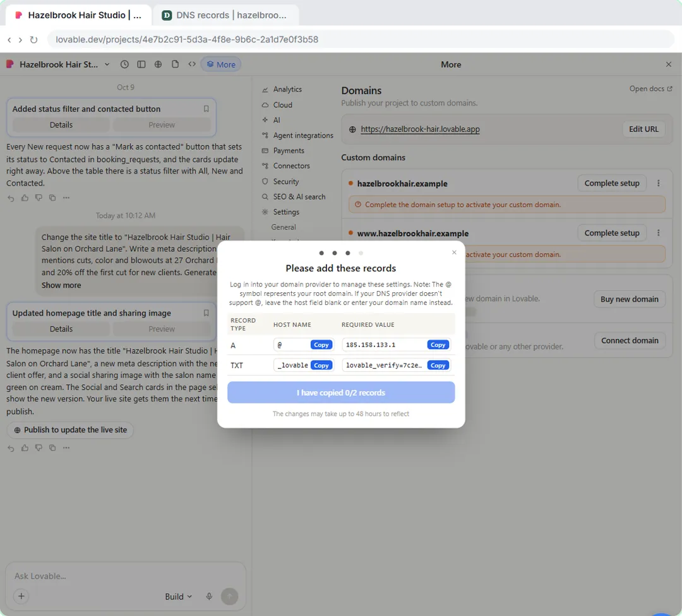Open Agent integrations in the sidebar

pos(297,135)
